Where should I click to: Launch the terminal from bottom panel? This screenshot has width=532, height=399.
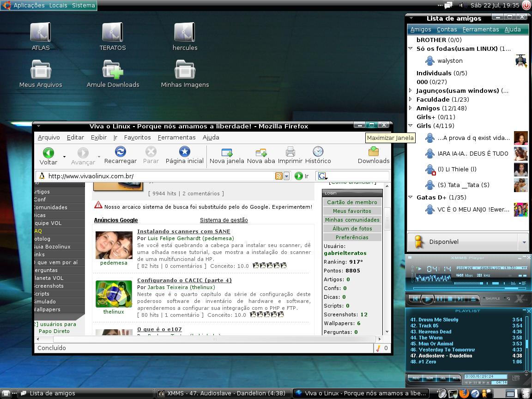[453, 394]
